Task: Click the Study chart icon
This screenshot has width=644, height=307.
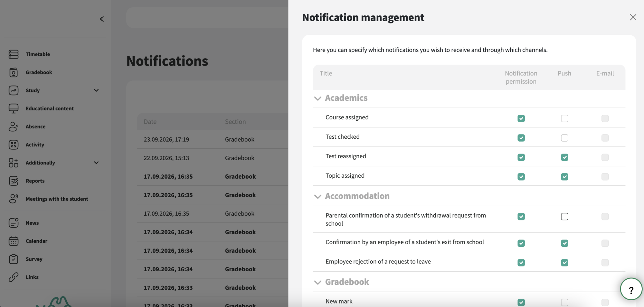Action: click(14, 90)
